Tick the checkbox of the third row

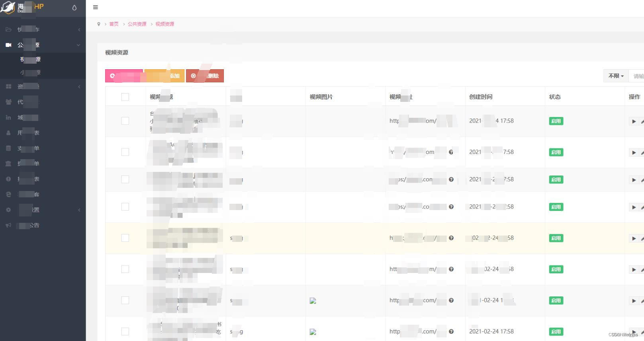(x=125, y=179)
